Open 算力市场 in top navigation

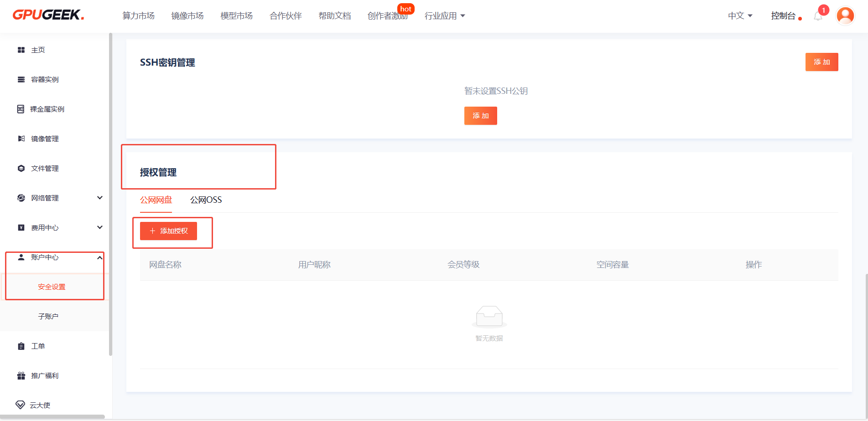(138, 16)
